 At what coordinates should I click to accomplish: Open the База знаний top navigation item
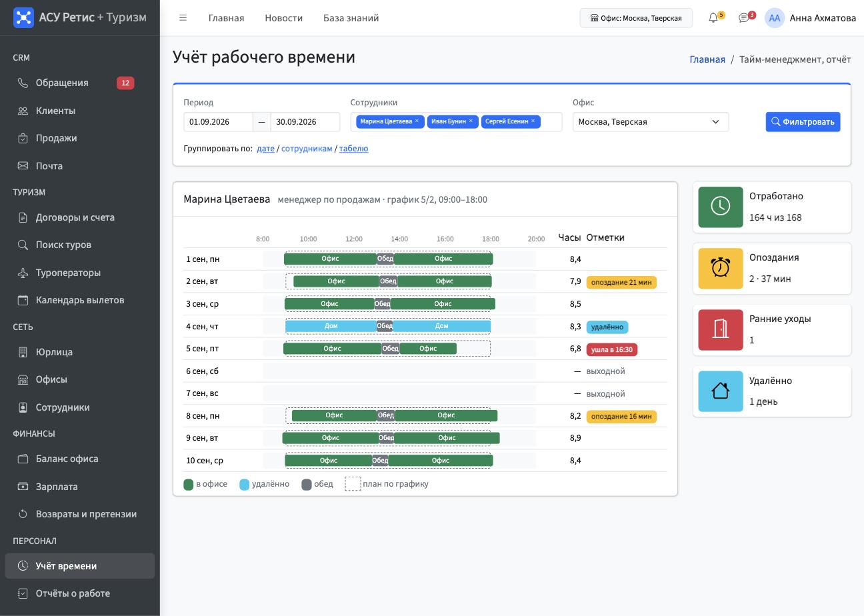(x=351, y=18)
